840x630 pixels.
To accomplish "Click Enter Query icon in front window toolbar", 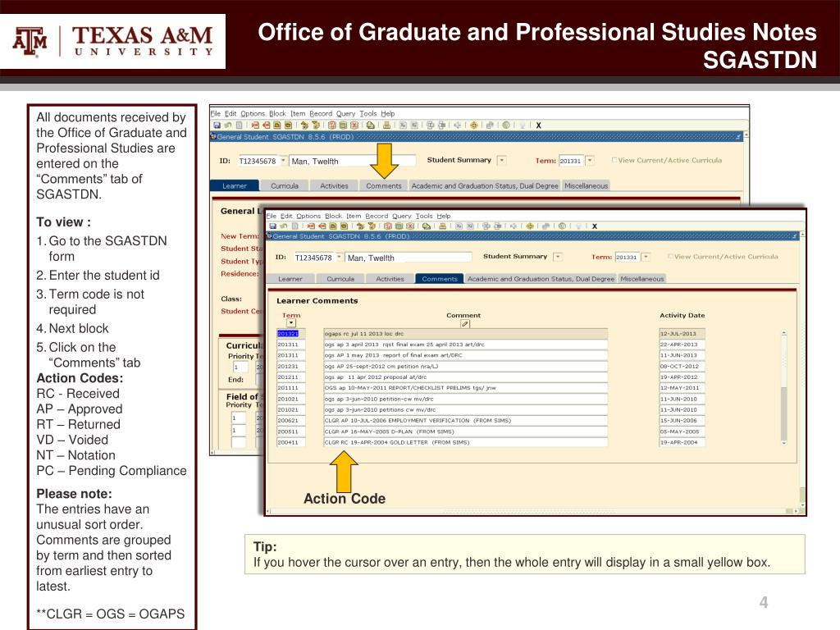I will click(x=388, y=226).
